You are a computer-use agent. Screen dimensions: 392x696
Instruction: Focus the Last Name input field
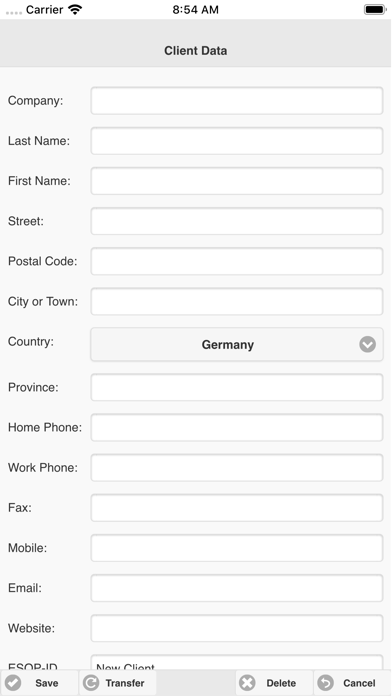pos(237,141)
